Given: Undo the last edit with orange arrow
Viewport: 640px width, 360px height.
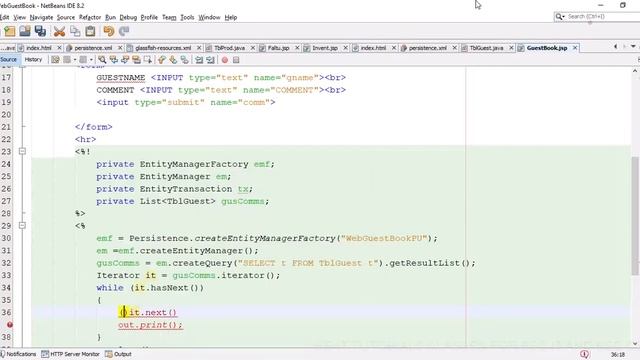Looking at the screenshot, I should pyautogui.click(x=109, y=31).
